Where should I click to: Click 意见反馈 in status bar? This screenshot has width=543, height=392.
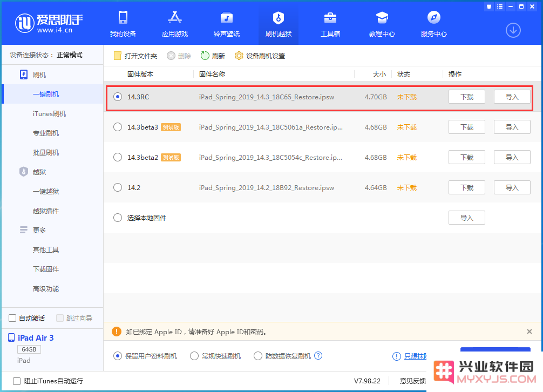[x=412, y=381]
